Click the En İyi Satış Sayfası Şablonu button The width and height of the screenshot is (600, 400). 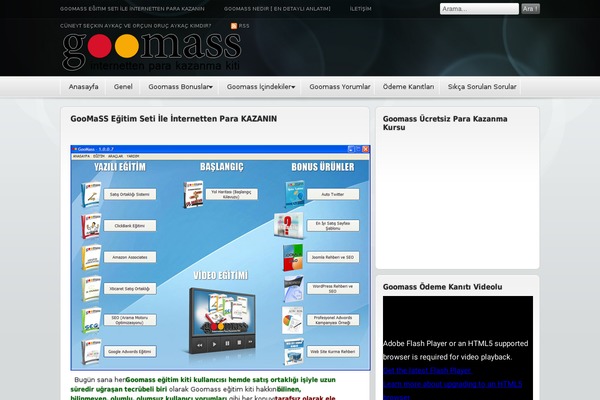click(x=333, y=226)
